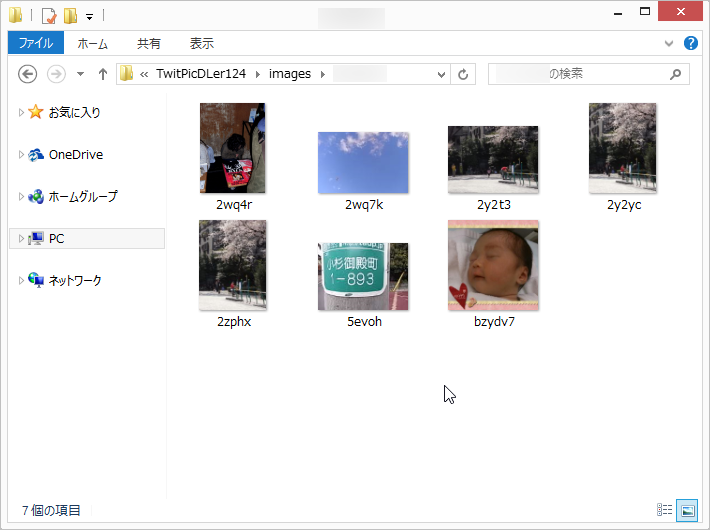Switch to details view in status bar
The image size is (710, 530).
coord(664,510)
